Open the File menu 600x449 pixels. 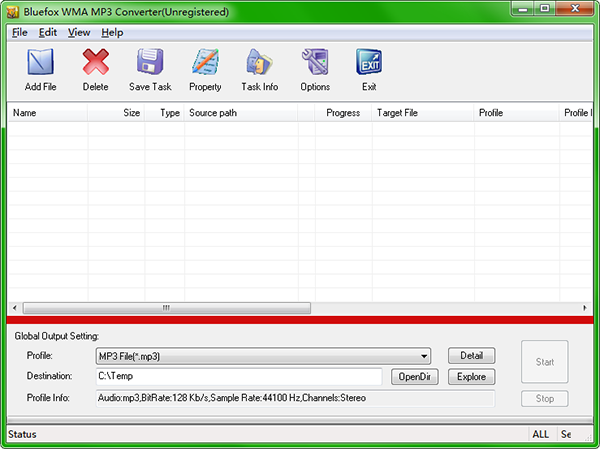[x=20, y=33]
